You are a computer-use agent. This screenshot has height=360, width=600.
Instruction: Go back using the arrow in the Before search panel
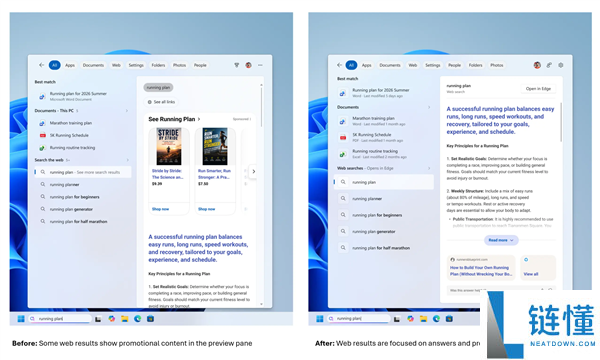tap(41, 65)
